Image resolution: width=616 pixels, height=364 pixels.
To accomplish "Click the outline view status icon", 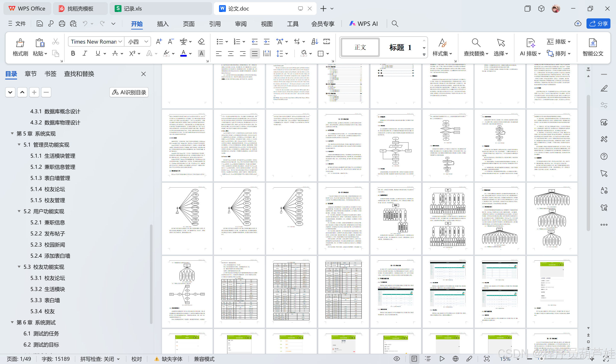I will pos(428,359).
